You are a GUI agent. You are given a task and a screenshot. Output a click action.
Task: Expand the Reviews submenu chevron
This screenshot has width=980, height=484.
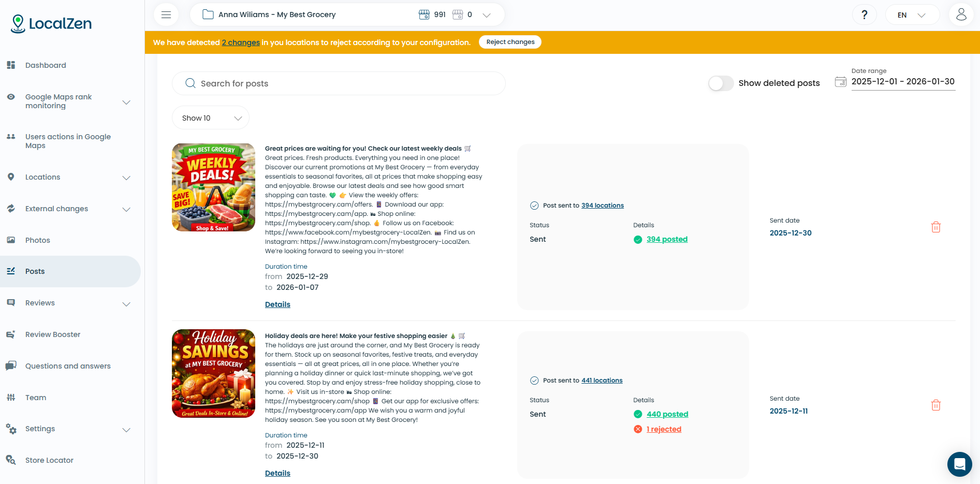126,304
